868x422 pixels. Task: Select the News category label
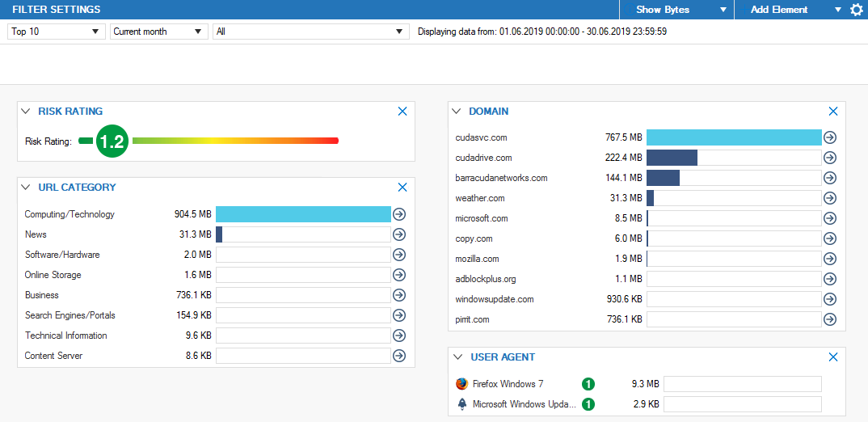pos(36,234)
